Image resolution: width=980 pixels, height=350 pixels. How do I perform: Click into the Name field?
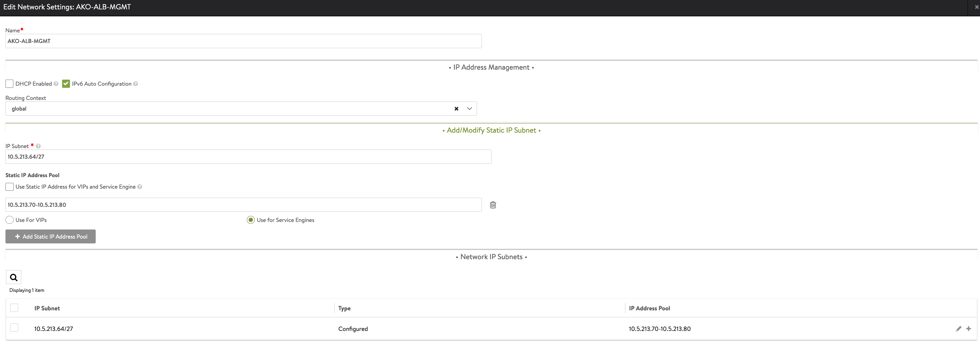(243, 41)
